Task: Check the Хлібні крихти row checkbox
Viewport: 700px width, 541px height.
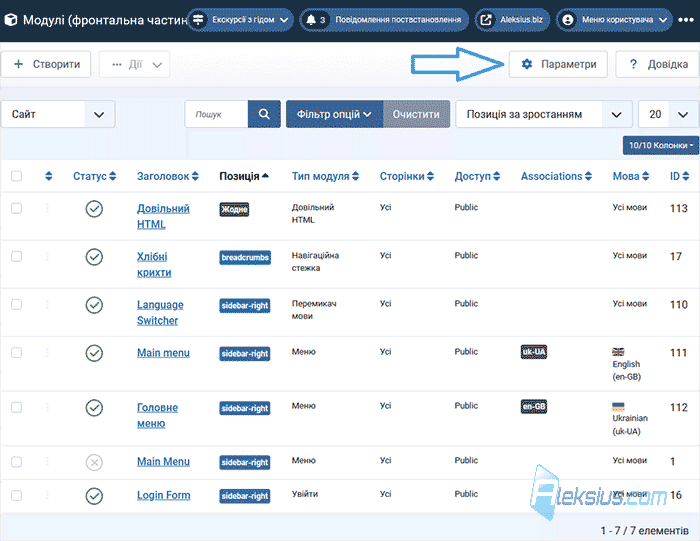Action: pos(17,257)
